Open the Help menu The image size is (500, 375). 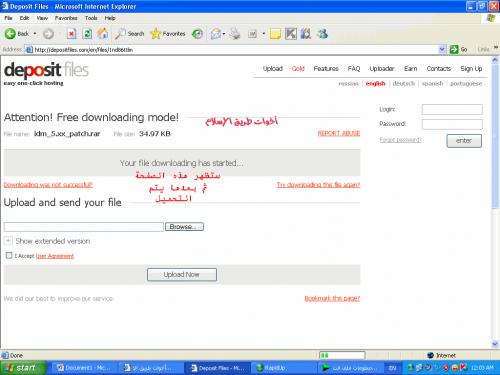110,18
